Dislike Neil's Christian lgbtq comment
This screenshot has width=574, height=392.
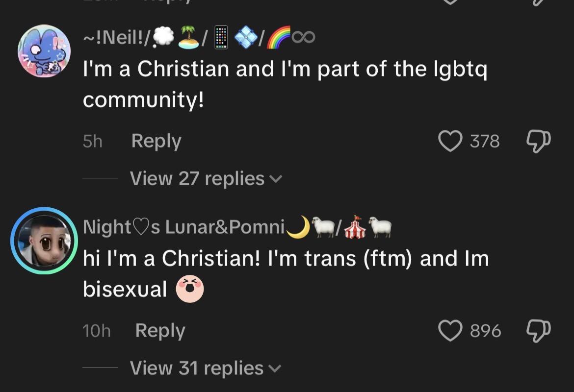[538, 141]
